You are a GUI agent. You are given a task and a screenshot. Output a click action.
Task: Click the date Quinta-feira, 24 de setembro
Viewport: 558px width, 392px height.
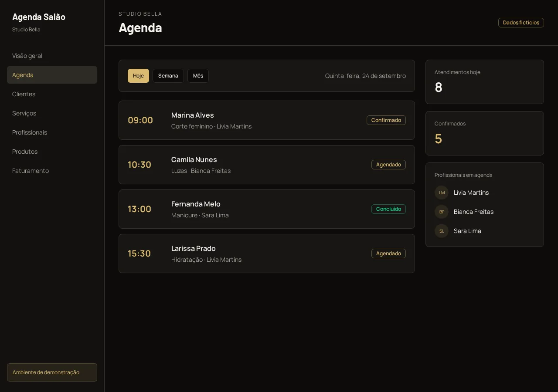click(365, 76)
